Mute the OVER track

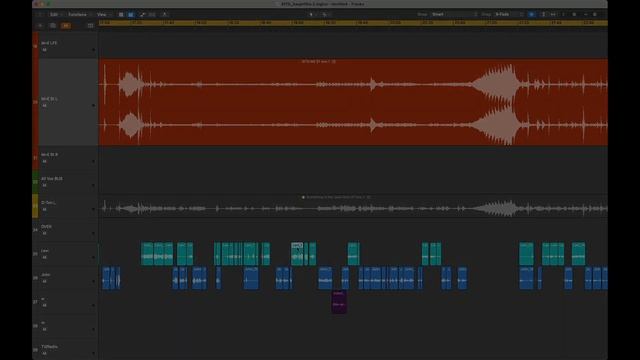(x=44, y=233)
